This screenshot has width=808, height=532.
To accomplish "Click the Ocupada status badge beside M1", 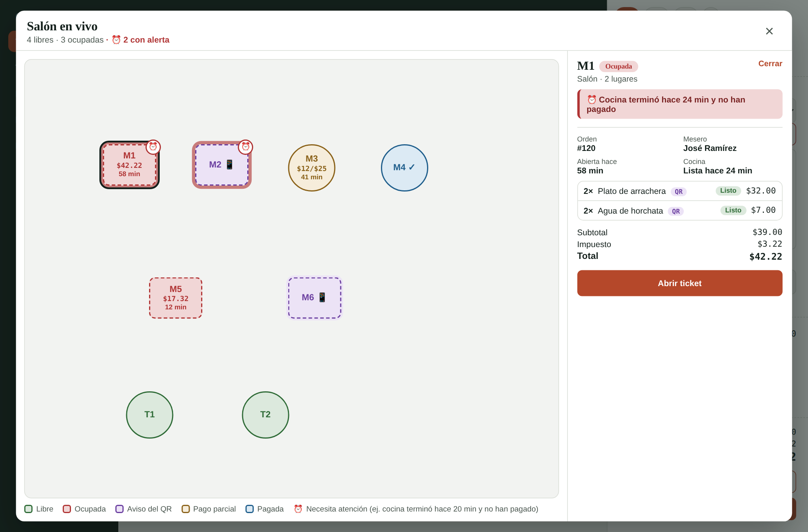I will click(618, 66).
